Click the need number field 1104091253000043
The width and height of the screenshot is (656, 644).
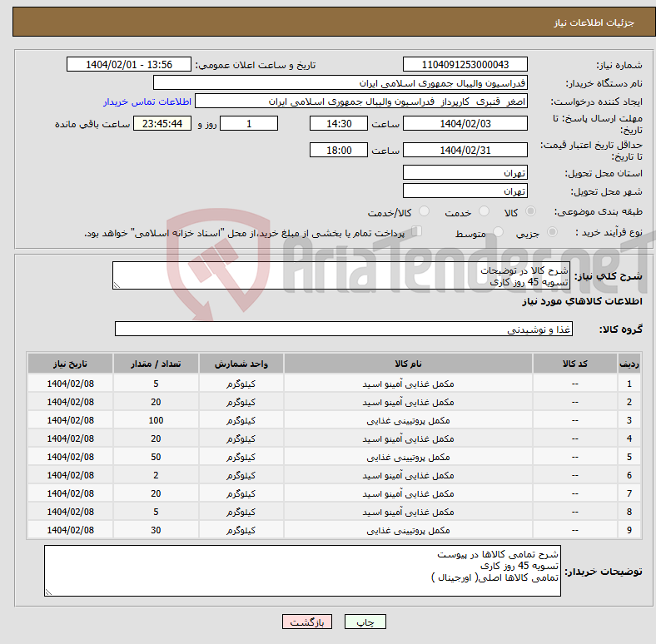(x=465, y=64)
